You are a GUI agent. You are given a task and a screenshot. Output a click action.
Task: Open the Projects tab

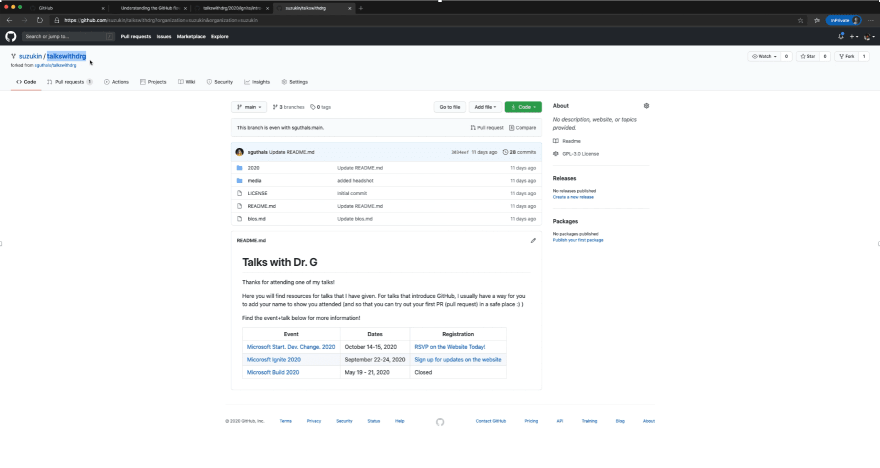coord(153,82)
